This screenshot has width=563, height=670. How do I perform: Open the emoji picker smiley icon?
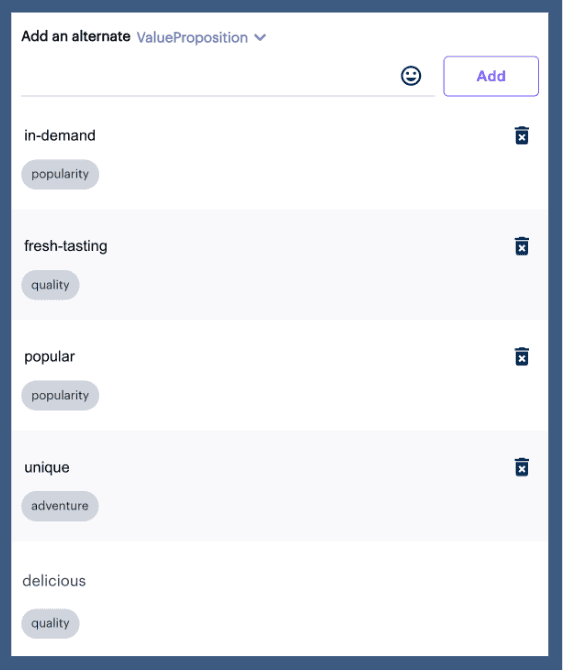(411, 76)
